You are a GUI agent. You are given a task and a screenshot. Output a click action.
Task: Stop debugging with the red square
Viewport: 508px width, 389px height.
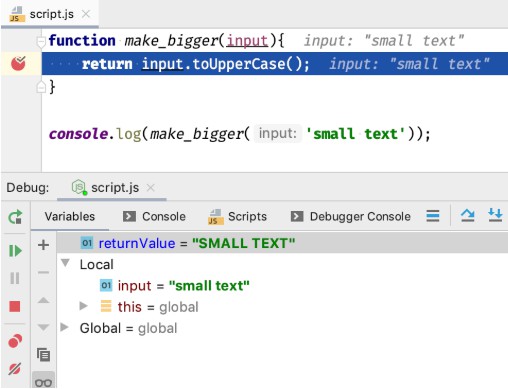point(15,306)
